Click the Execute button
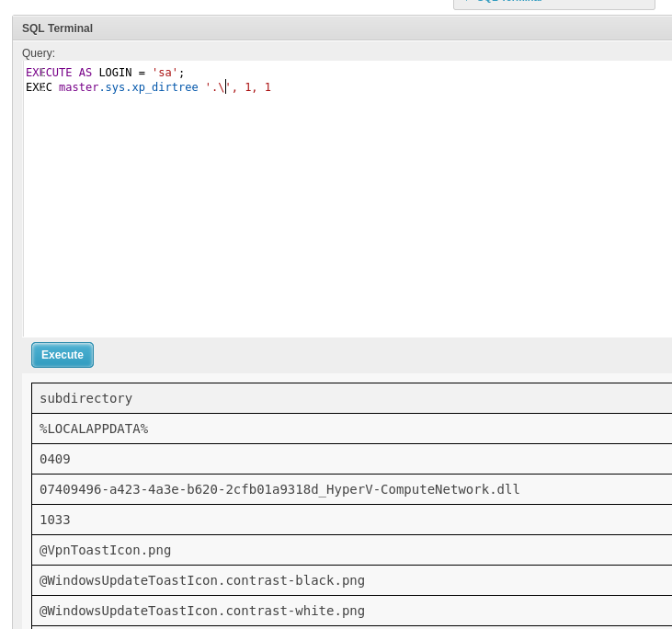This screenshot has height=629, width=672. point(63,355)
